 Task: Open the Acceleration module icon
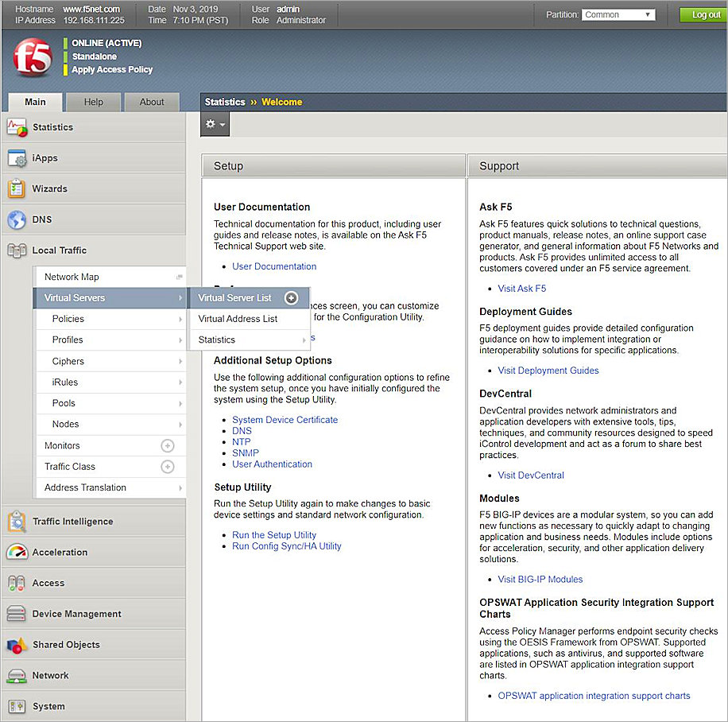[x=67, y=552]
